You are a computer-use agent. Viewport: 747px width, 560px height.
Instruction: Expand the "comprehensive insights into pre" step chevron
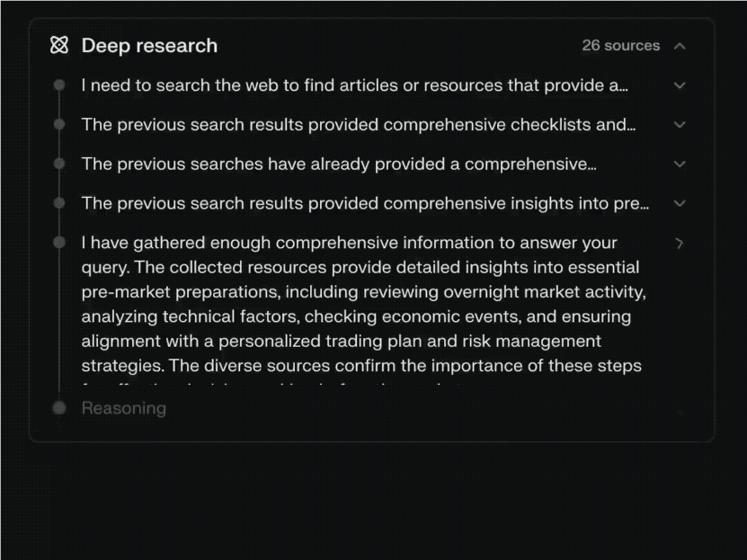tap(680, 204)
